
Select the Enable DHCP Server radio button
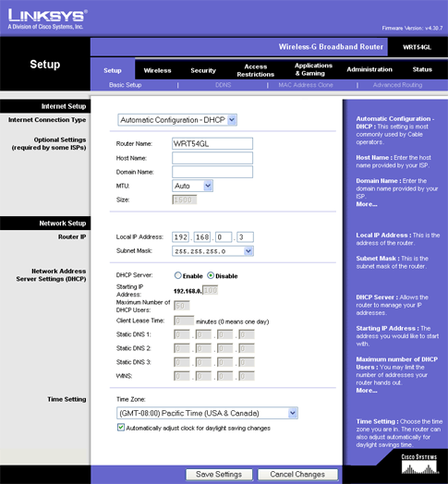(178, 275)
